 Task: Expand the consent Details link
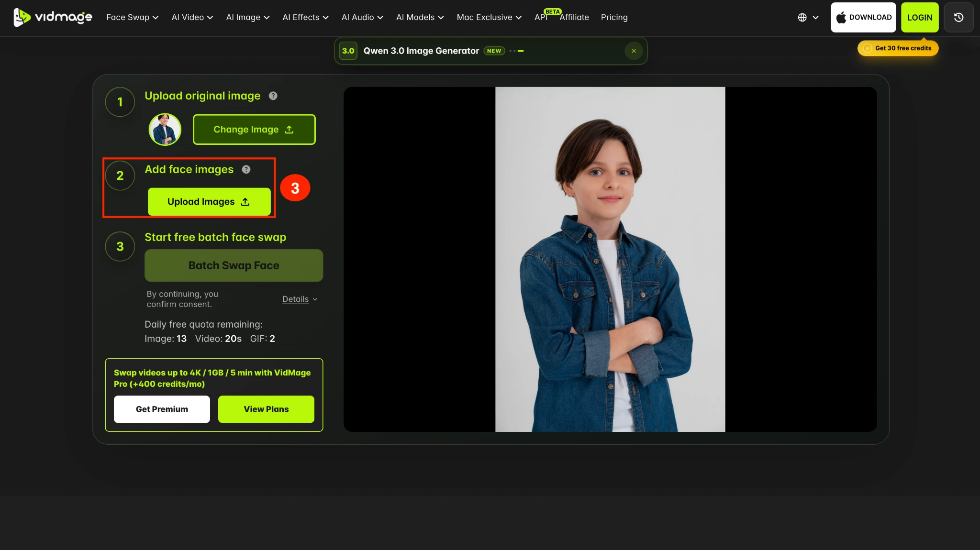click(300, 299)
